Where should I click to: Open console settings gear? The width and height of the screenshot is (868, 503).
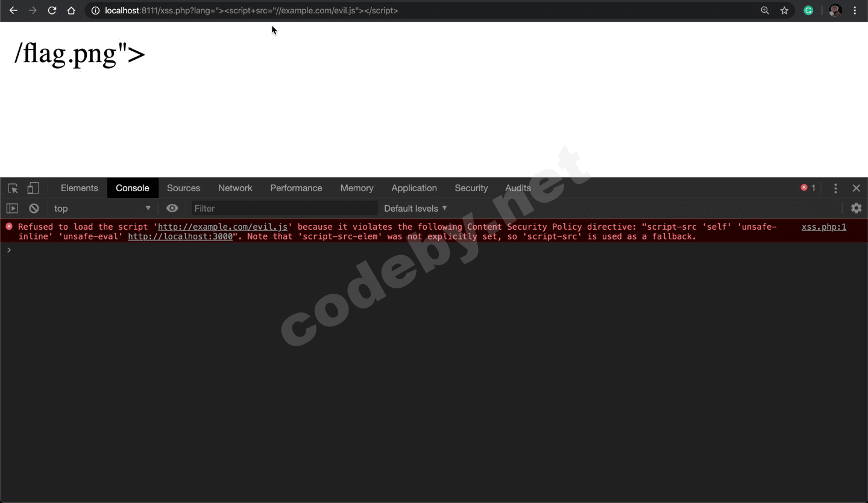click(856, 208)
